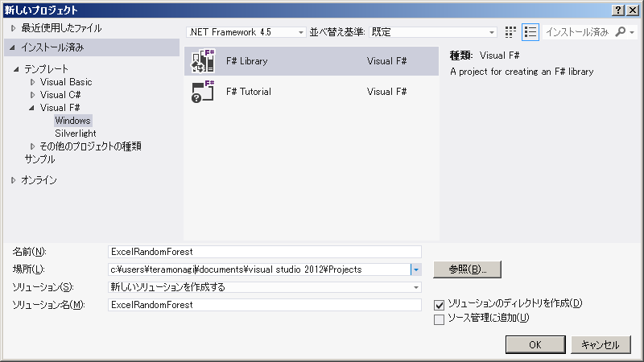Click the 参照(B)... browse button
This screenshot has height=362, width=644.
(x=468, y=269)
